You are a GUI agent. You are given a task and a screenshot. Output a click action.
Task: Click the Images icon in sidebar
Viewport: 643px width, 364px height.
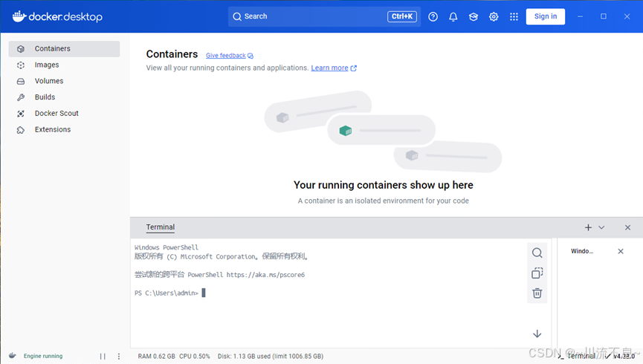[x=21, y=65]
